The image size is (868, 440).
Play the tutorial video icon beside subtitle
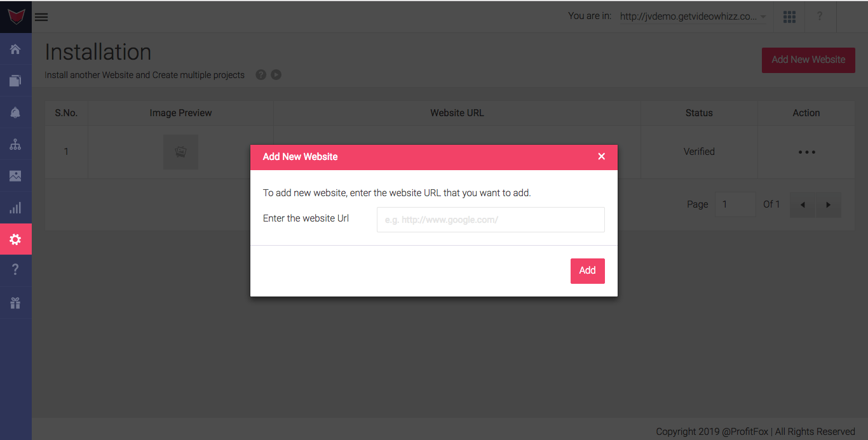(276, 75)
